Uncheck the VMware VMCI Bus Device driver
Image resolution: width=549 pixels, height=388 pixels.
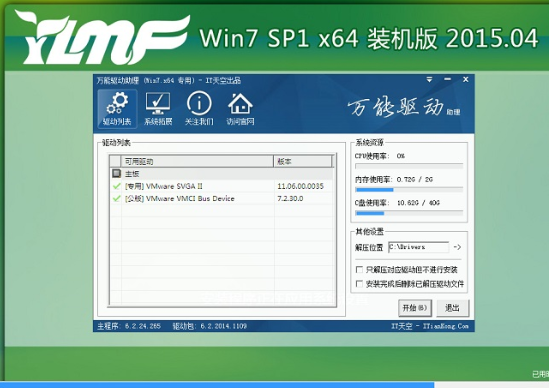click(x=116, y=199)
